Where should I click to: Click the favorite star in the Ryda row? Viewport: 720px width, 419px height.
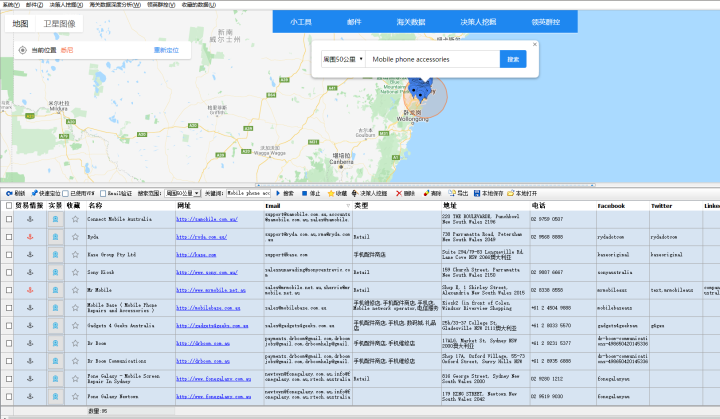click(75, 237)
